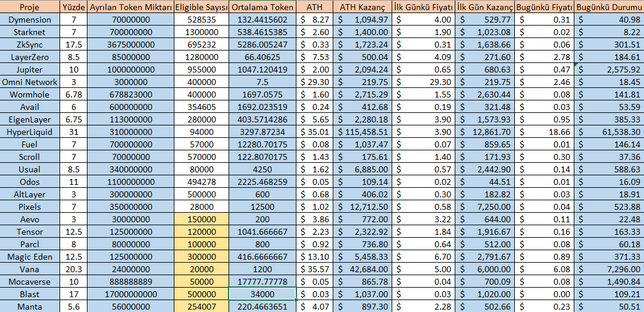Select the ZkSync project cell
The width and height of the screenshot is (644, 312).
30,45
